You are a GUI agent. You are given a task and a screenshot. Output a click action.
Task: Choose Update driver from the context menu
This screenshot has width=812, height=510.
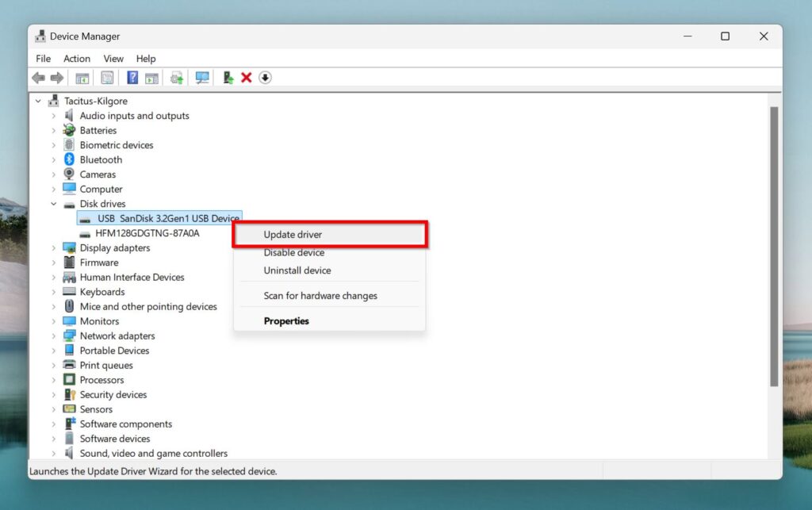[x=293, y=235]
